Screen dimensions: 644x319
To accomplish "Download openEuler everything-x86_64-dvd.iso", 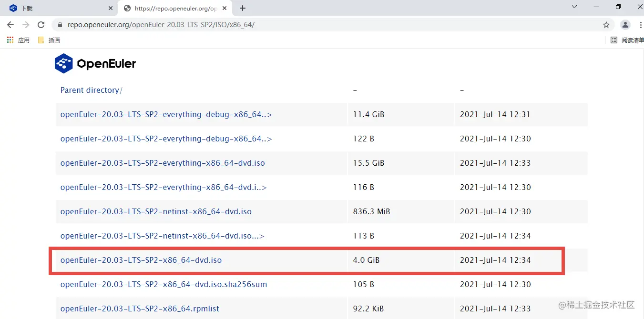I will [x=163, y=163].
